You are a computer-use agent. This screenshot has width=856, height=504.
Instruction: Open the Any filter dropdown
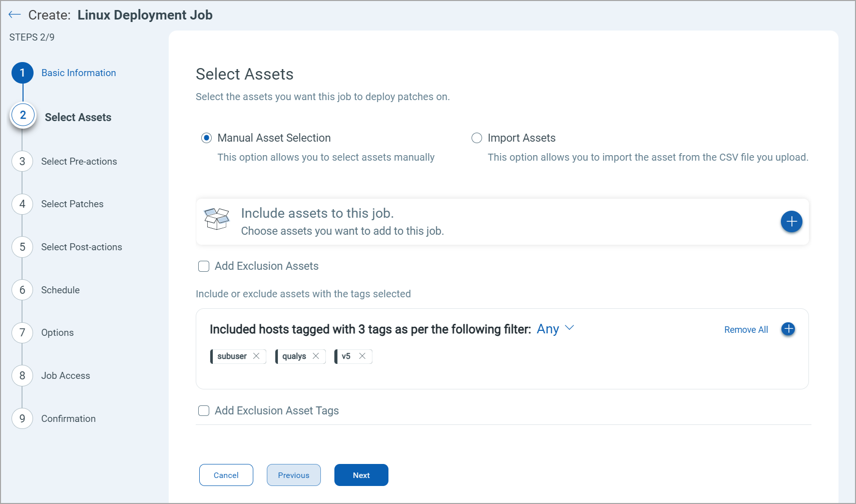pos(555,329)
